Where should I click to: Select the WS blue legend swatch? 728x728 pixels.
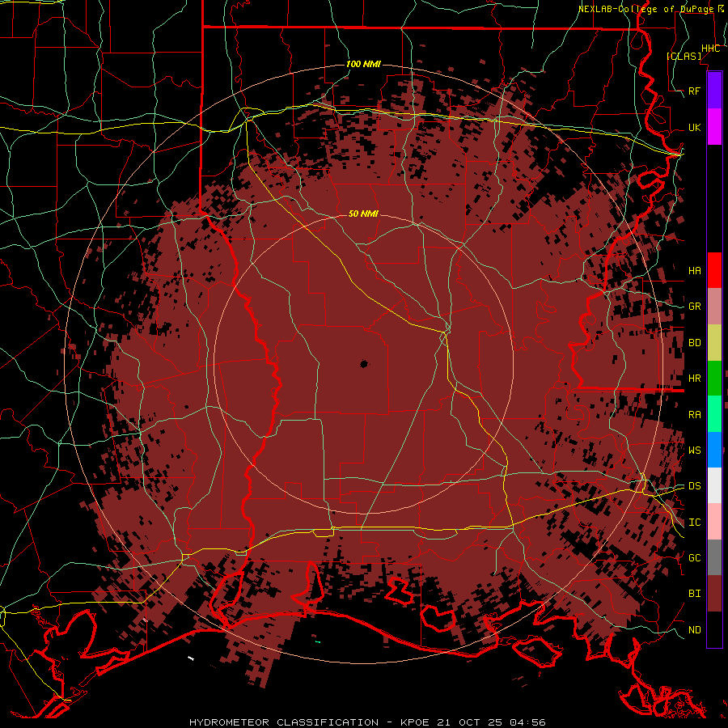[714, 450]
